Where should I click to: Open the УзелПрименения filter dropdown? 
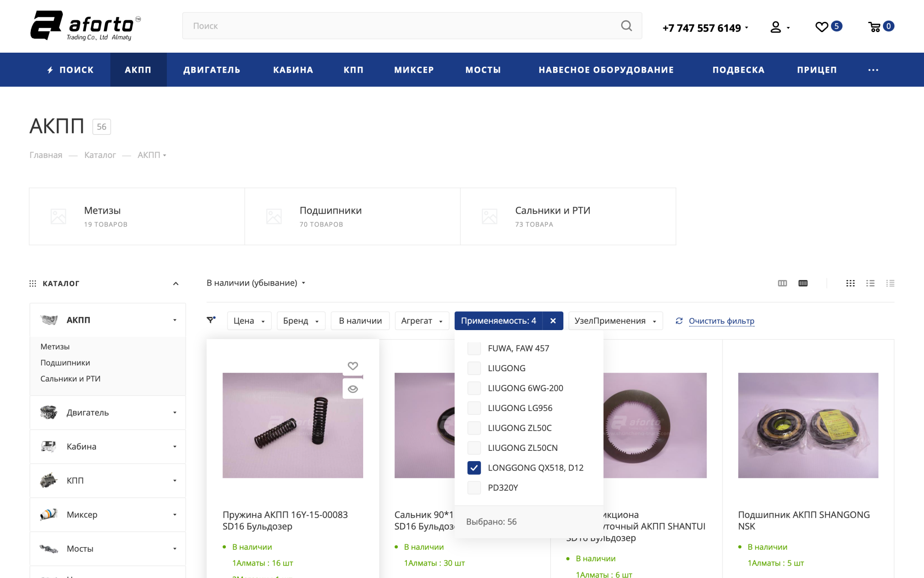[616, 321]
